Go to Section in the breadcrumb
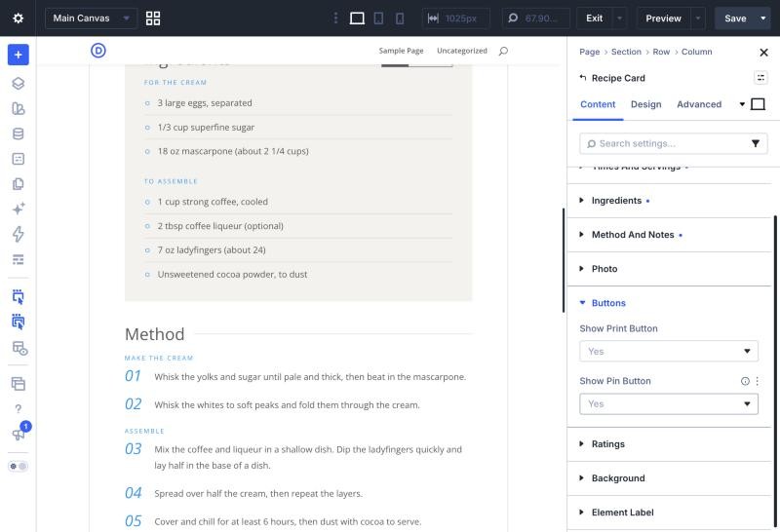Viewport: 780px width, 532px height. tap(626, 52)
